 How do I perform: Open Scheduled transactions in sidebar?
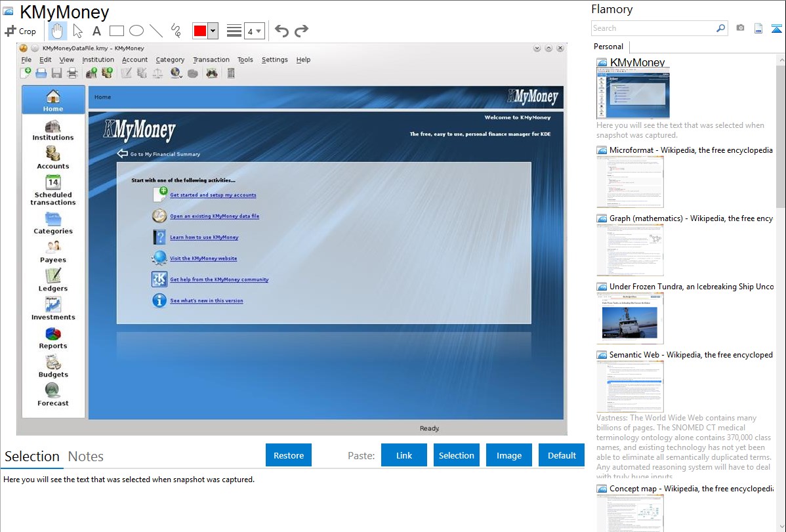53,190
